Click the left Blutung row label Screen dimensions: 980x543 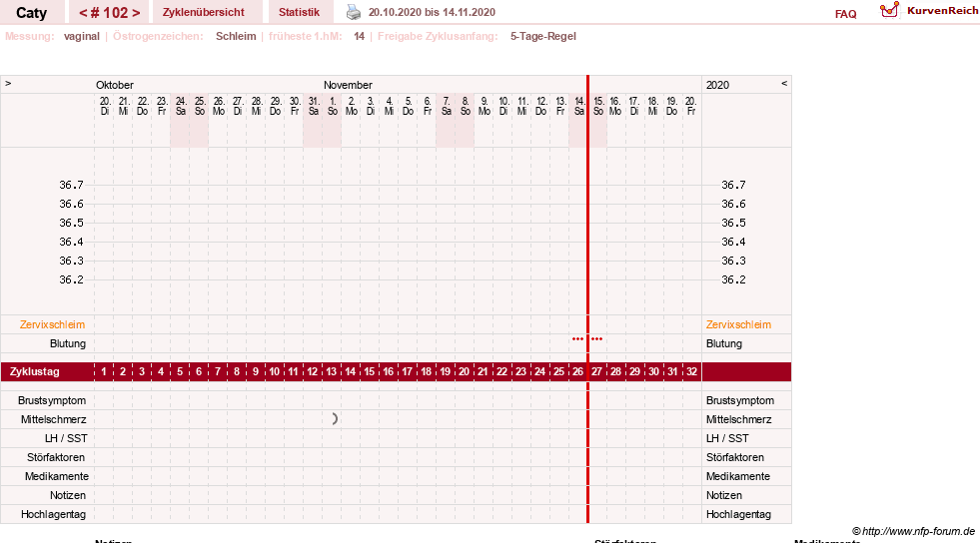pyautogui.click(x=68, y=343)
